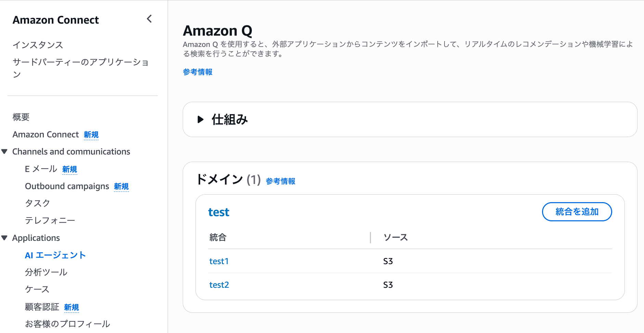This screenshot has width=644, height=333.
Task: Open the 分析ツール page
Action: coord(46,272)
